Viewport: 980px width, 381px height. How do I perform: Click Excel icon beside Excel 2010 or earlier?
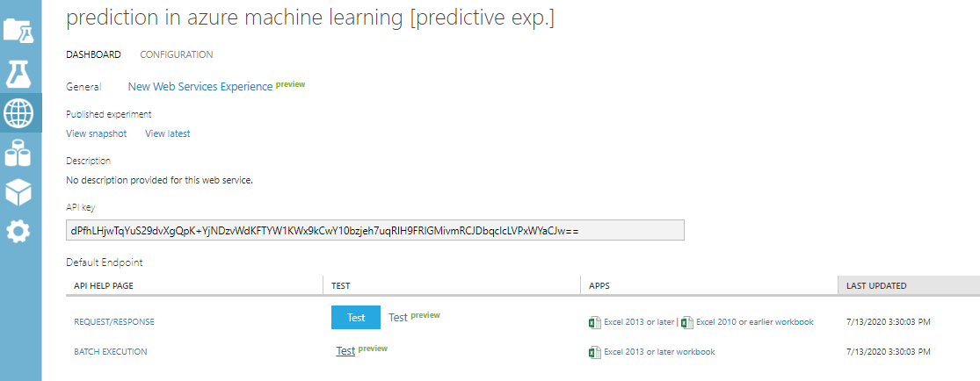pos(687,322)
